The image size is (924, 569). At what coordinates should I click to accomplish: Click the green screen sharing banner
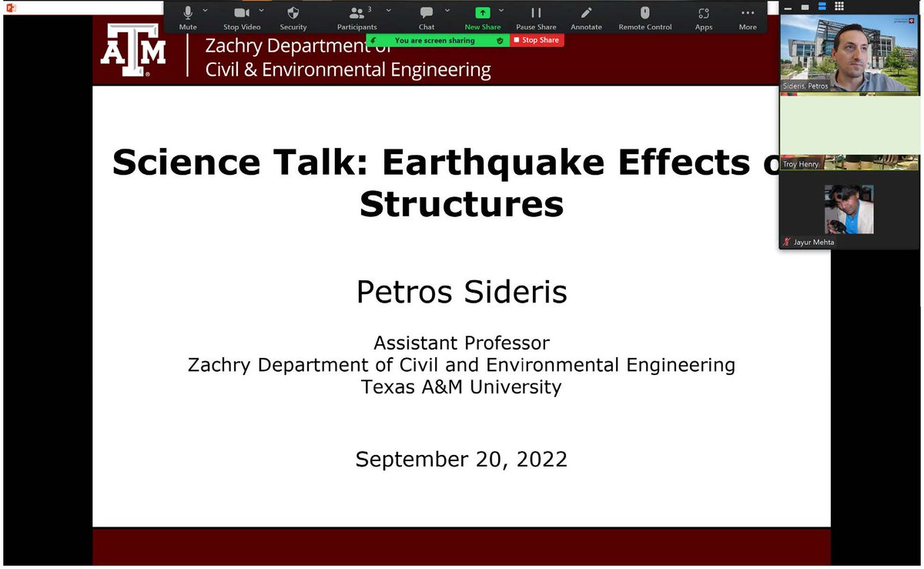437,40
